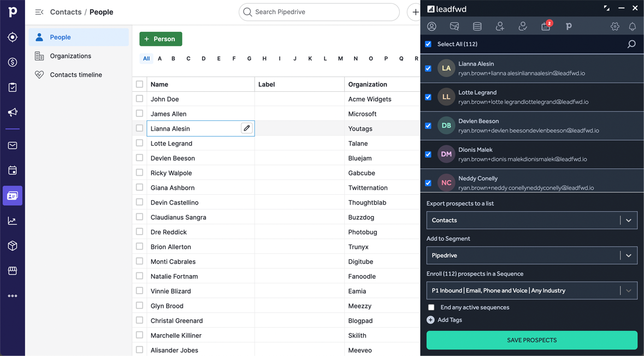Open More three-dots icon in sidebar
Viewport: 644px width, 356px height.
[13, 296]
